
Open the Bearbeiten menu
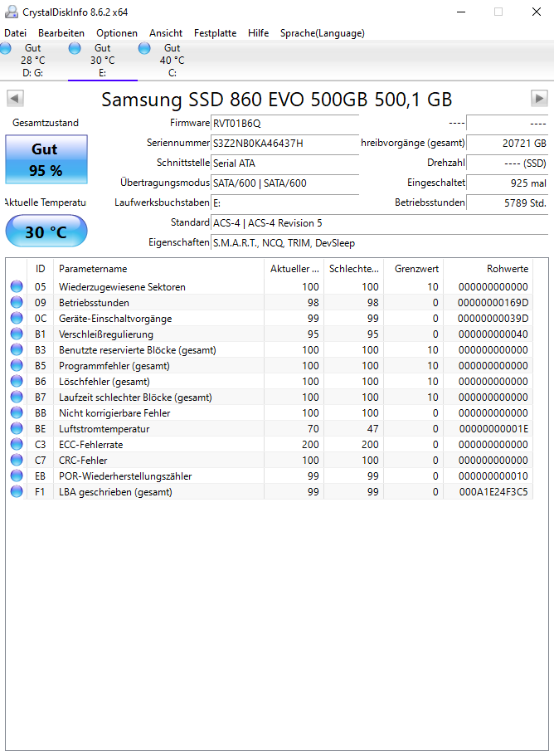coord(61,33)
